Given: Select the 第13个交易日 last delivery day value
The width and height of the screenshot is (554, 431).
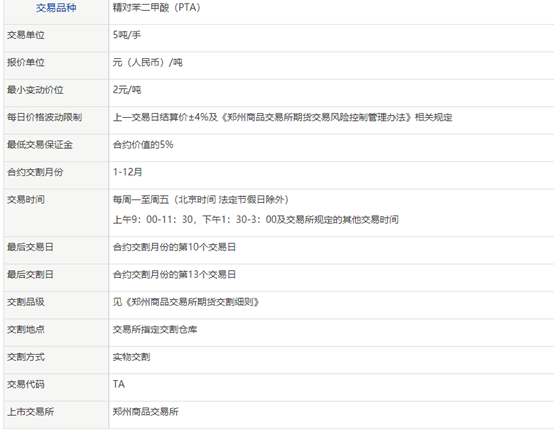Looking at the screenshot, I should (x=174, y=274).
